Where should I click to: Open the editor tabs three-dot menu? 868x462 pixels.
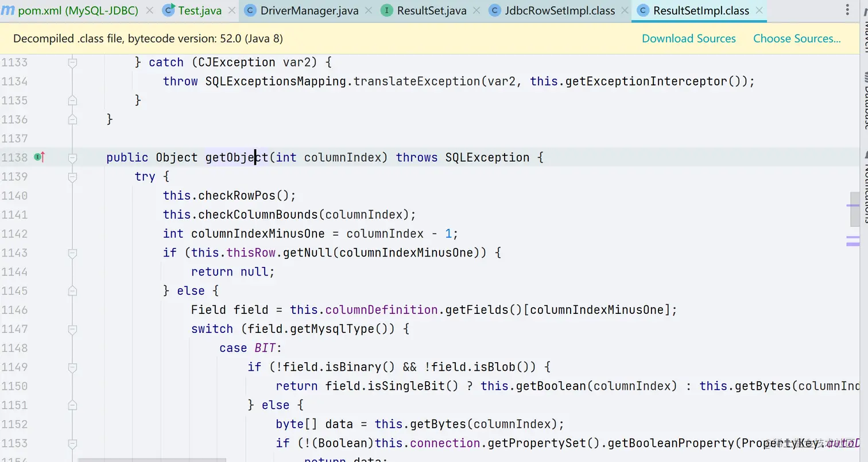point(847,10)
